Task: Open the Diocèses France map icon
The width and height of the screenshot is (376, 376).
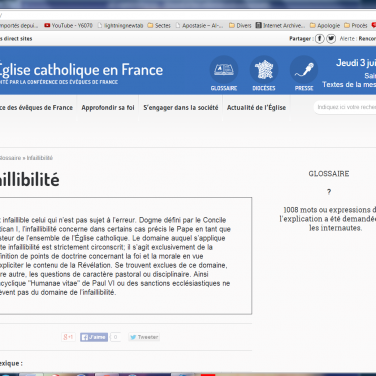Action: (x=264, y=70)
